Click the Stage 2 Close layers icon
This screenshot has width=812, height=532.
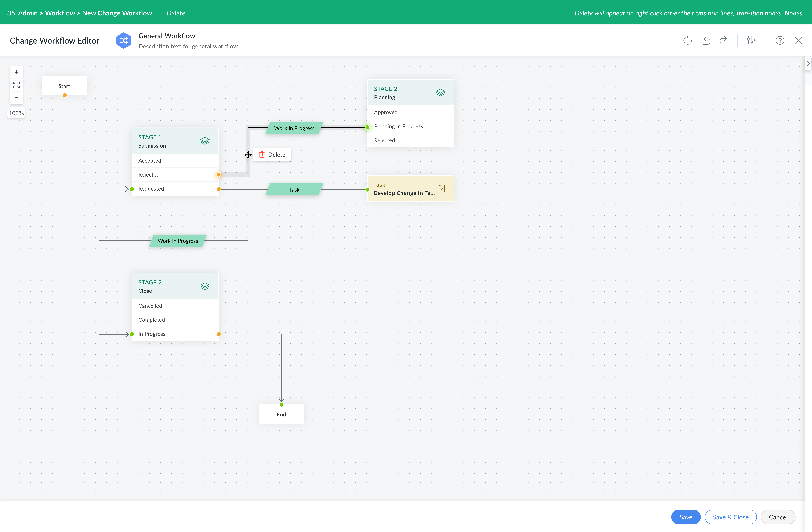pyautogui.click(x=205, y=286)
